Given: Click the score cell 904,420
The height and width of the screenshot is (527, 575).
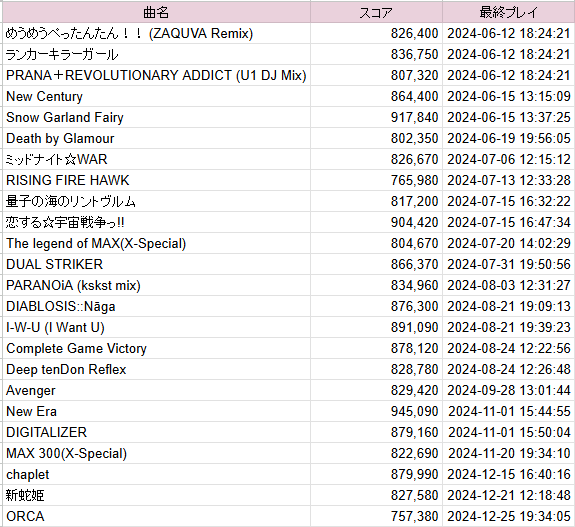Looking at the screenshot, I should click(376, 222).
